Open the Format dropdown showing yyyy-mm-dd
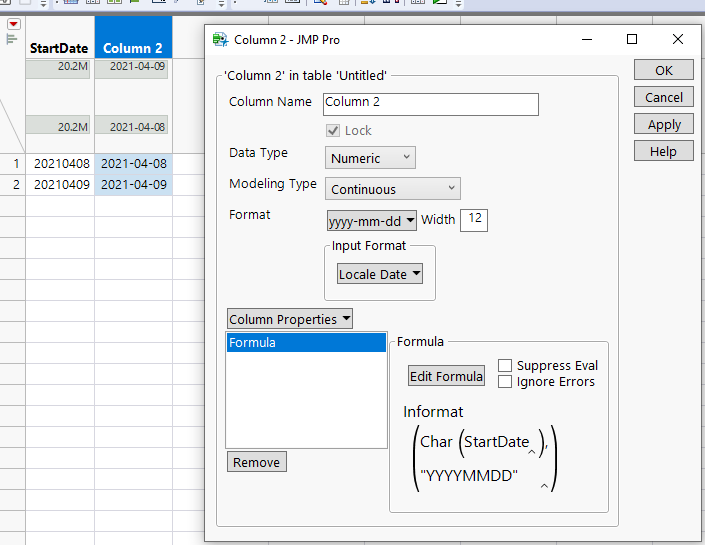The image size is (705, 545). point(371,221)
